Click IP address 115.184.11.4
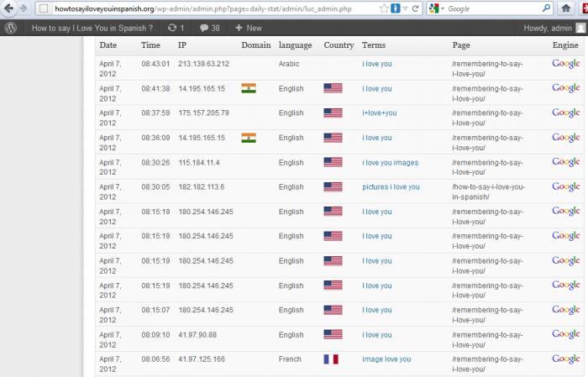This screenshot has height=377, width=588. (199, 163)
